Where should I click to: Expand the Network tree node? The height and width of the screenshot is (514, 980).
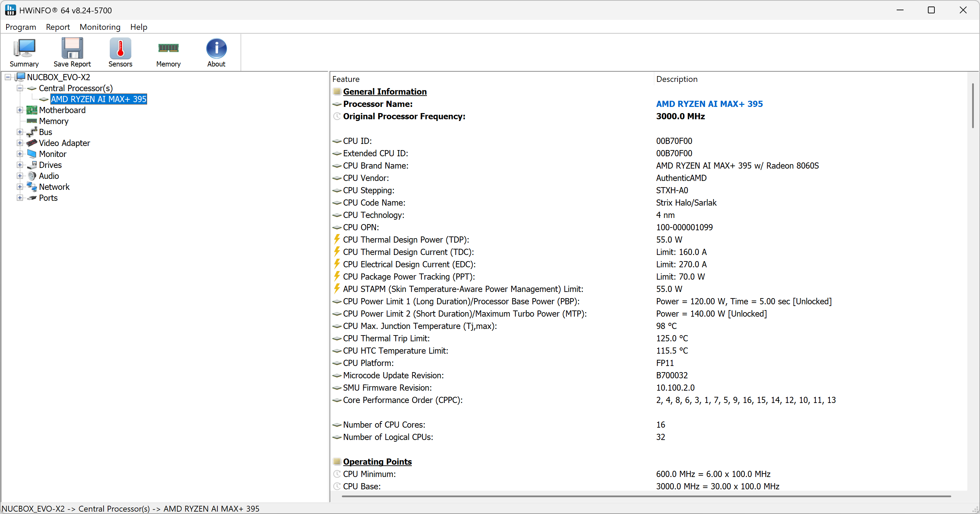click(20, 187)
